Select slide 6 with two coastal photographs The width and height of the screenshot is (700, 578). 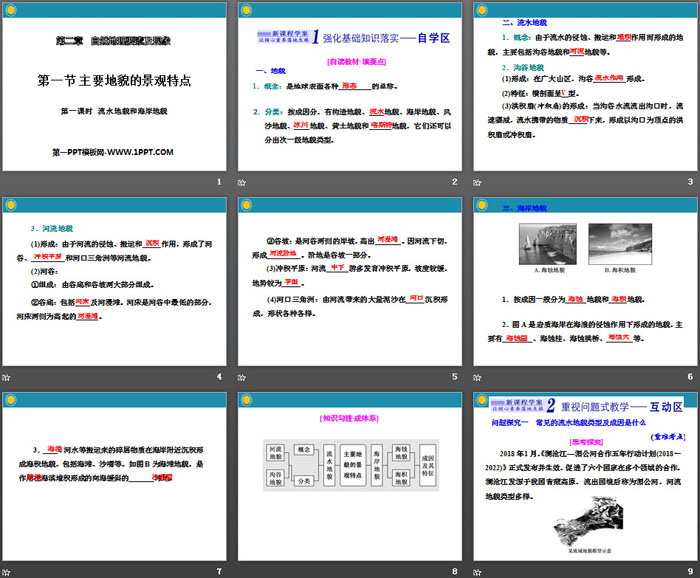click(584, 281)
